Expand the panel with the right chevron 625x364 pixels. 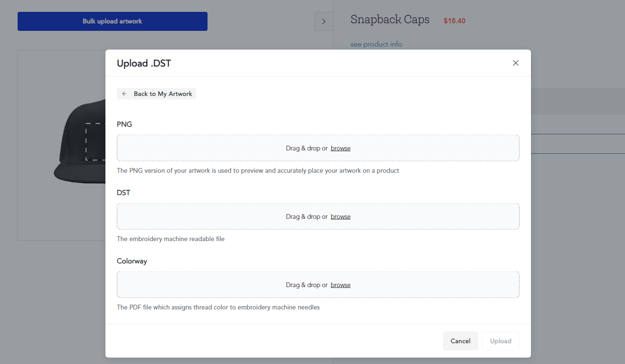pyautogui.click(x=323, y=21)
